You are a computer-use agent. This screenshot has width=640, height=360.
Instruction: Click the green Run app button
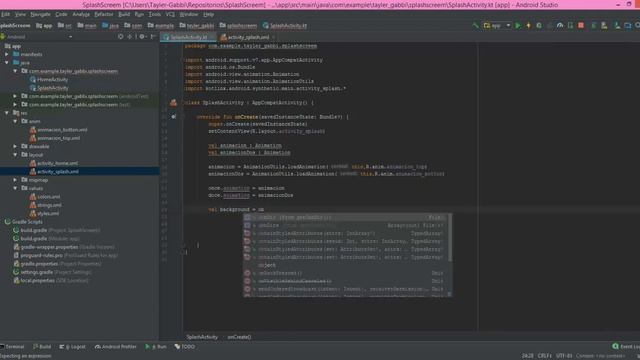pos(518,25)
